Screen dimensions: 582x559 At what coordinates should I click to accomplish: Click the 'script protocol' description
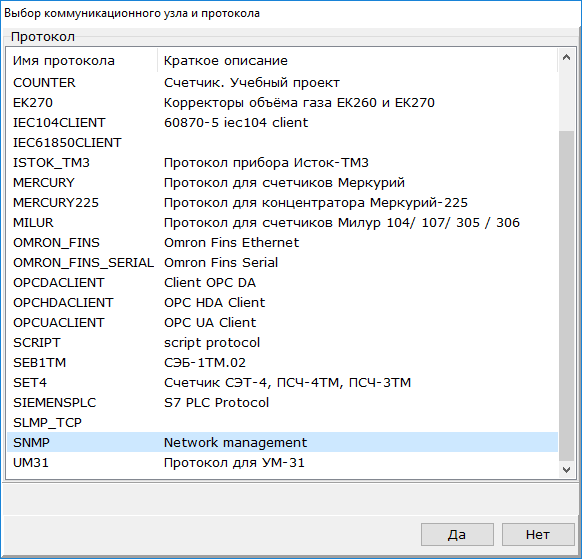(x=212, y=343)
